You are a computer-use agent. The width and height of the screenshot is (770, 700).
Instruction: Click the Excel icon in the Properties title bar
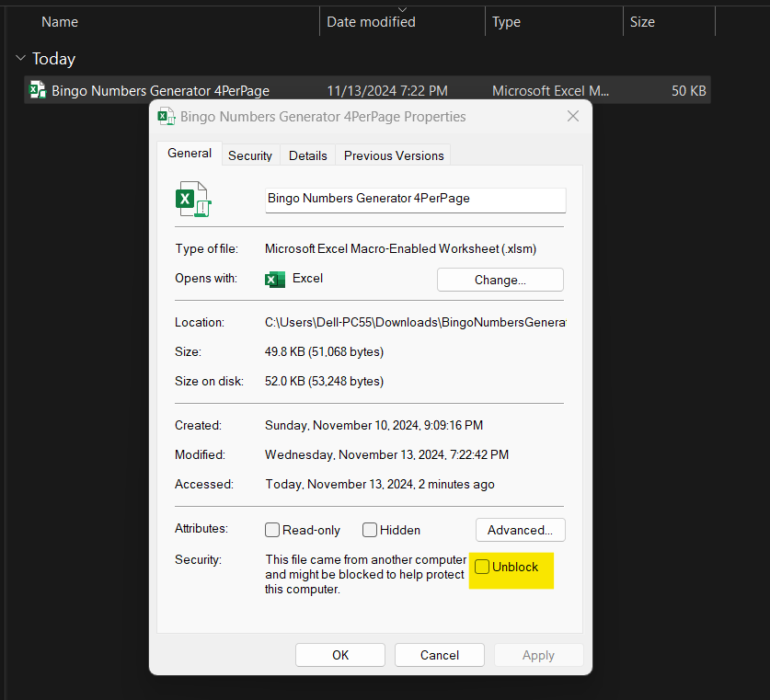coord(166,116)
